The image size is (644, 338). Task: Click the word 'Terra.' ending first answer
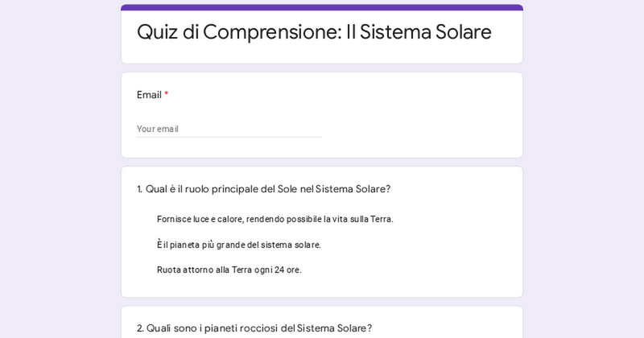[379, 219]
